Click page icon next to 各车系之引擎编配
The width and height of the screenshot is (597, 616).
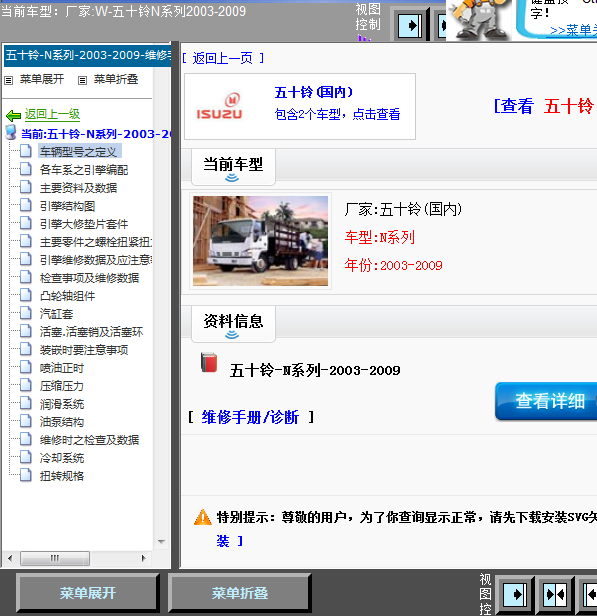coord(26,169)
